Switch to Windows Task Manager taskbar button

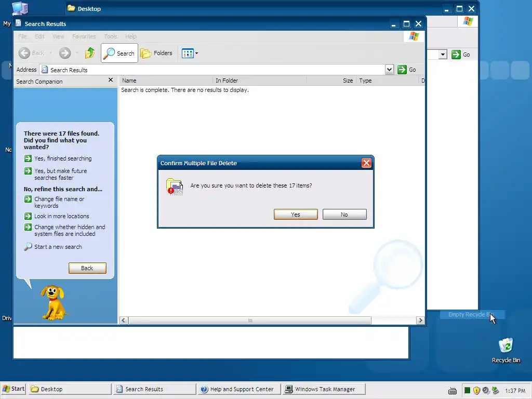click(324, 389)
